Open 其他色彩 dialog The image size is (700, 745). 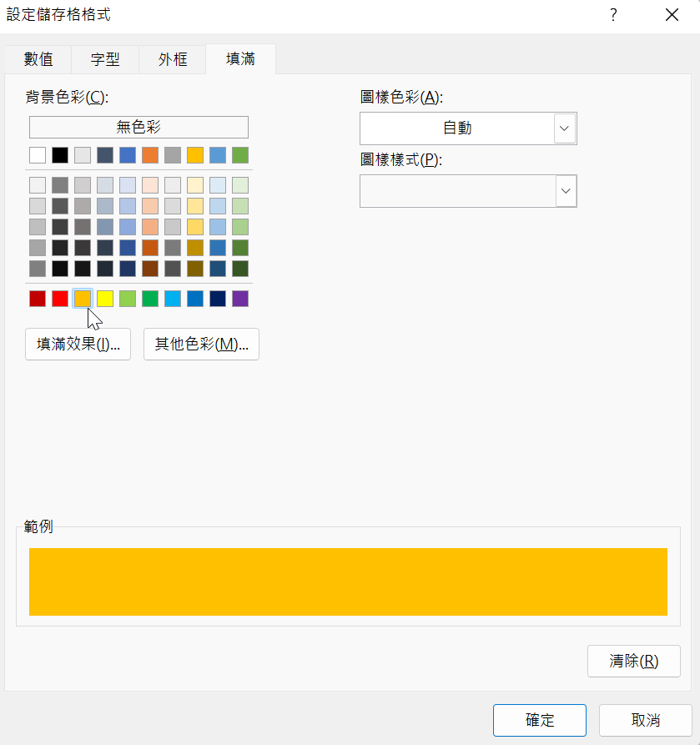pyautogui.click(x=202, y=344)
